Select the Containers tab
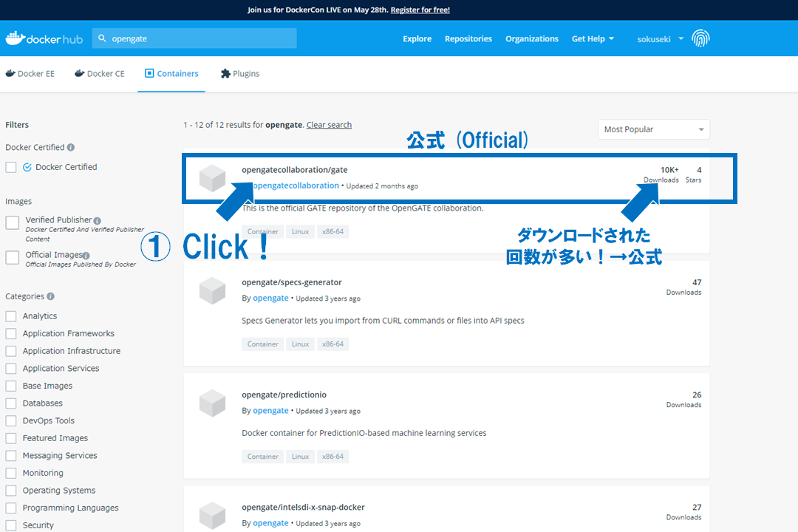Image resolution: width=798 pixels, height=532 pixels. [171, 74]
